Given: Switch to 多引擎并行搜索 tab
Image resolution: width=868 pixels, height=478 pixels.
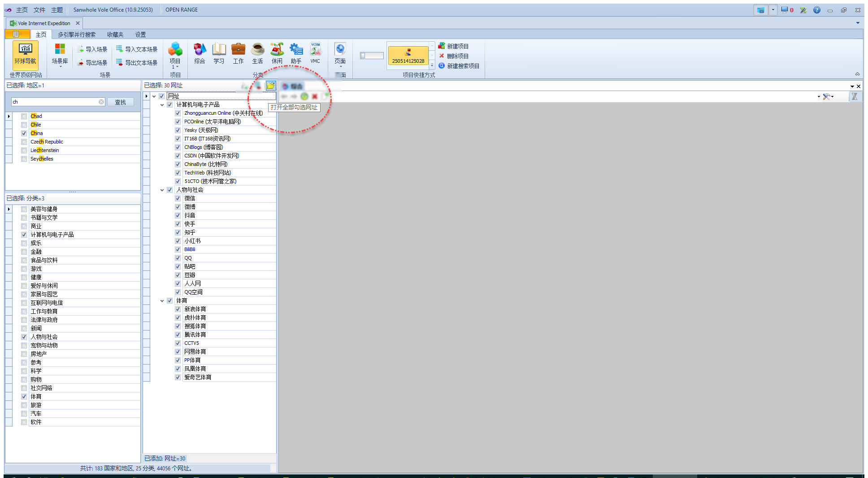Looking at the screenshot, I should tap(77, 35).
